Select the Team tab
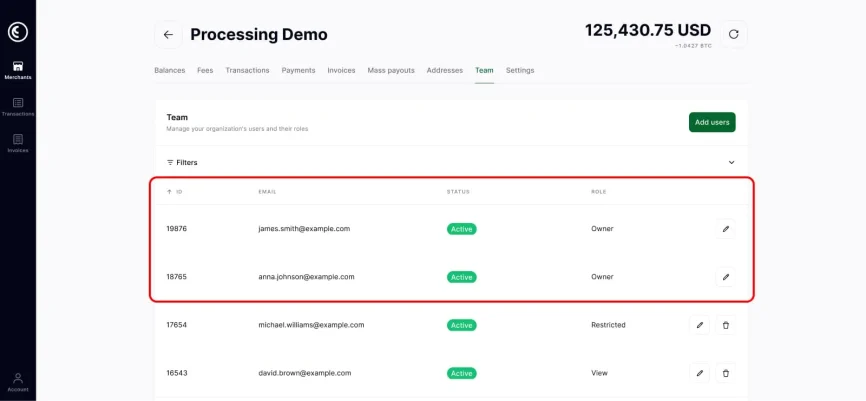This screenshot has width=866, height=401. (x=484, y=71)
